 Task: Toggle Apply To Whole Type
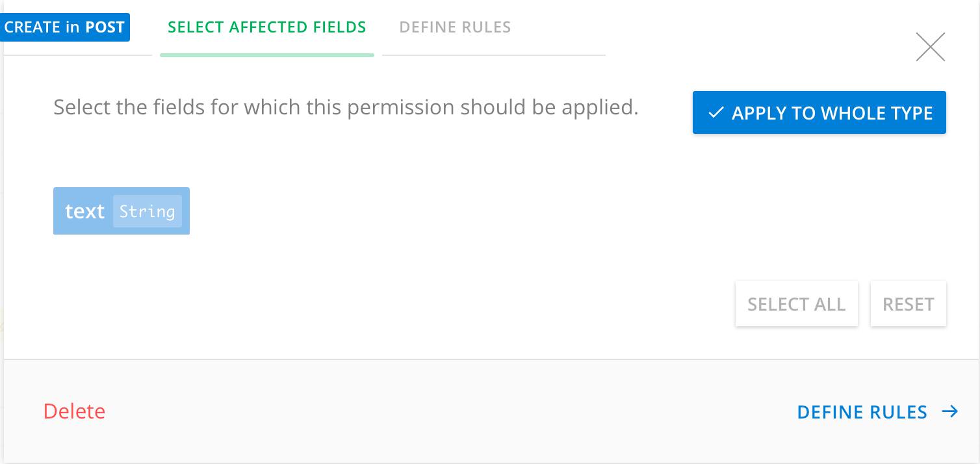819,112
